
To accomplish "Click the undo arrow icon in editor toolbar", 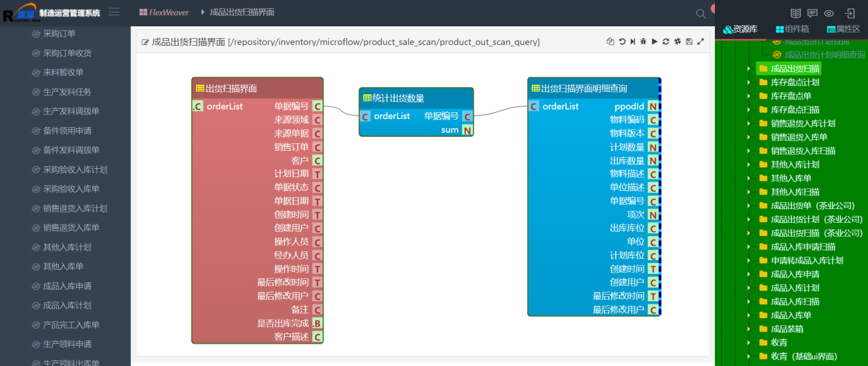I will coord(621,42).
